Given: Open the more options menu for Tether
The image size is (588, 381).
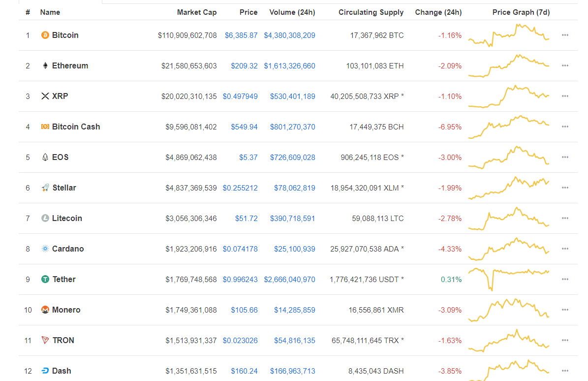Looking at the screenshot, I should tap(565, 280).
